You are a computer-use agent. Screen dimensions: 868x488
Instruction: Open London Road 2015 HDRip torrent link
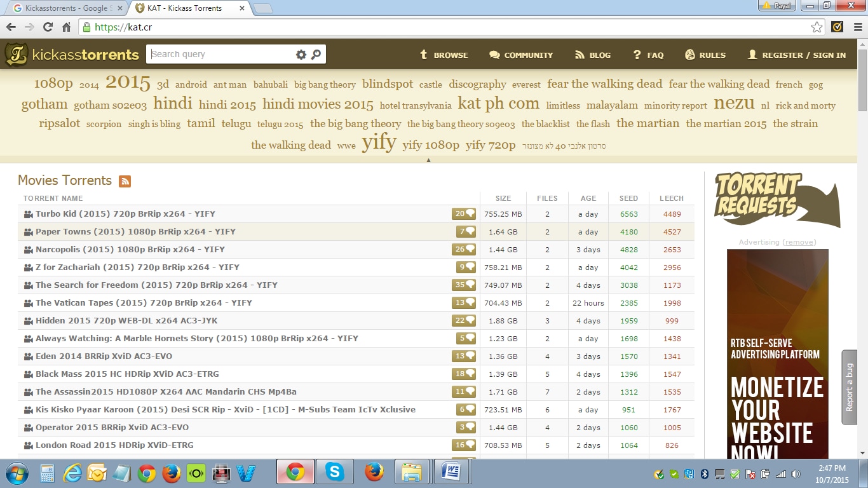tap(114, 445)
